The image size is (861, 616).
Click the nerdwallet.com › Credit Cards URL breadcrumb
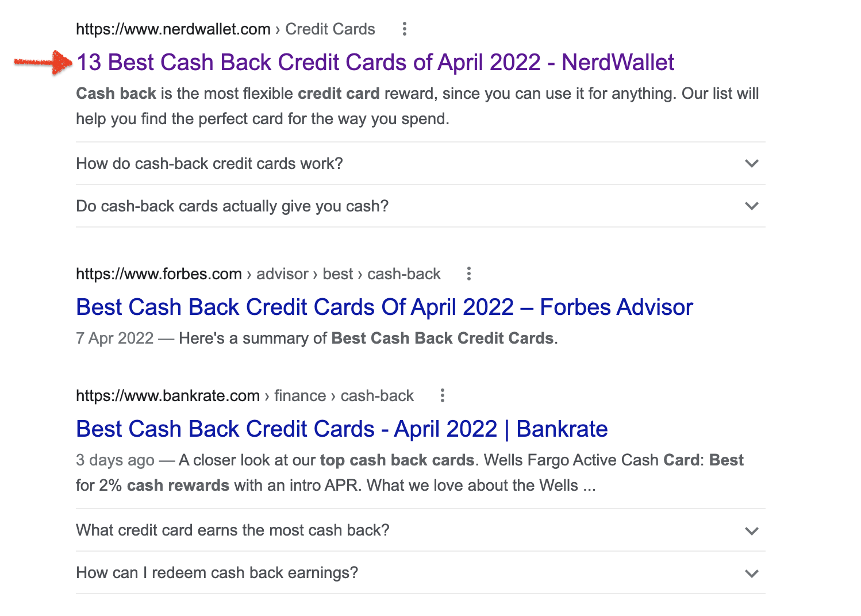225,29
